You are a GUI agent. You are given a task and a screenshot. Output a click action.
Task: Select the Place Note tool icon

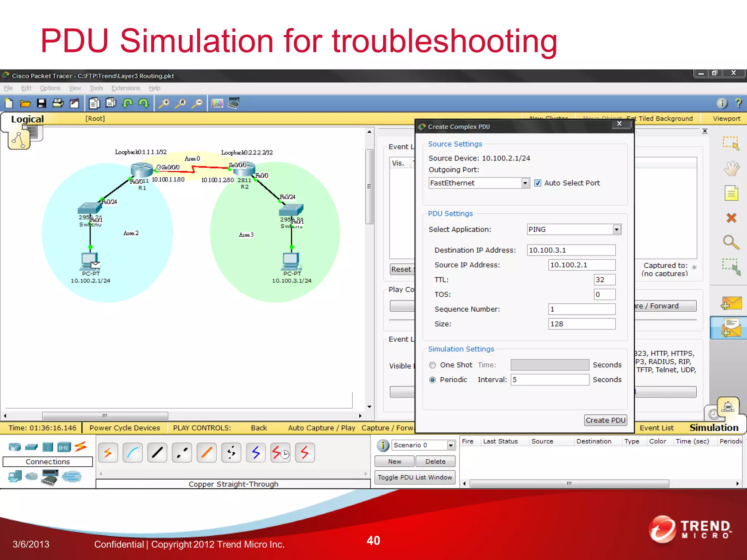731,193
